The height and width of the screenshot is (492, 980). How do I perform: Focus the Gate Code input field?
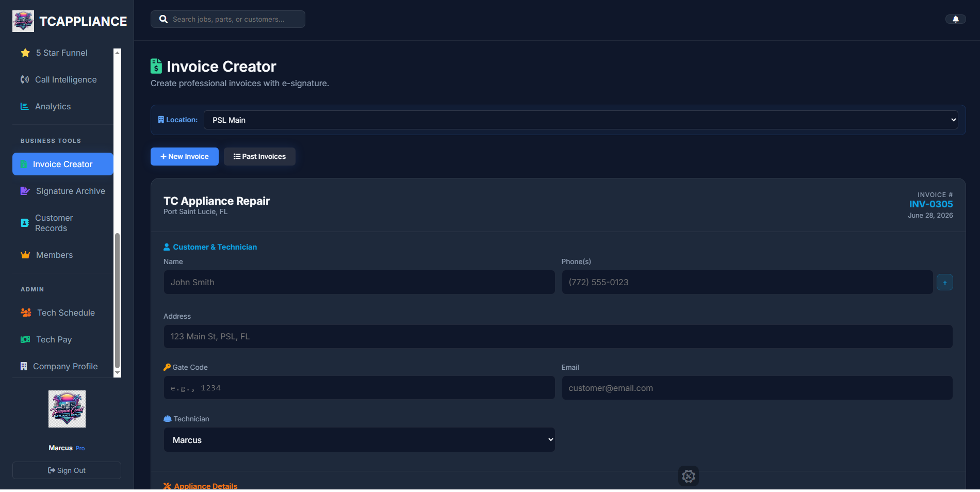(x=360, y=387)
